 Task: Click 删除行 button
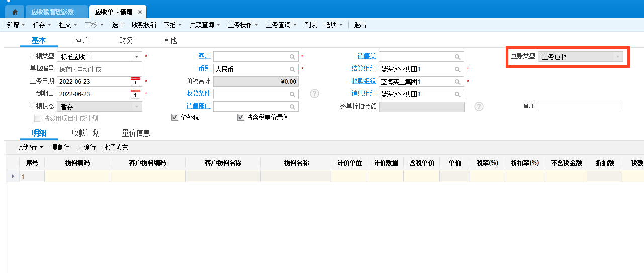(86, 147)
